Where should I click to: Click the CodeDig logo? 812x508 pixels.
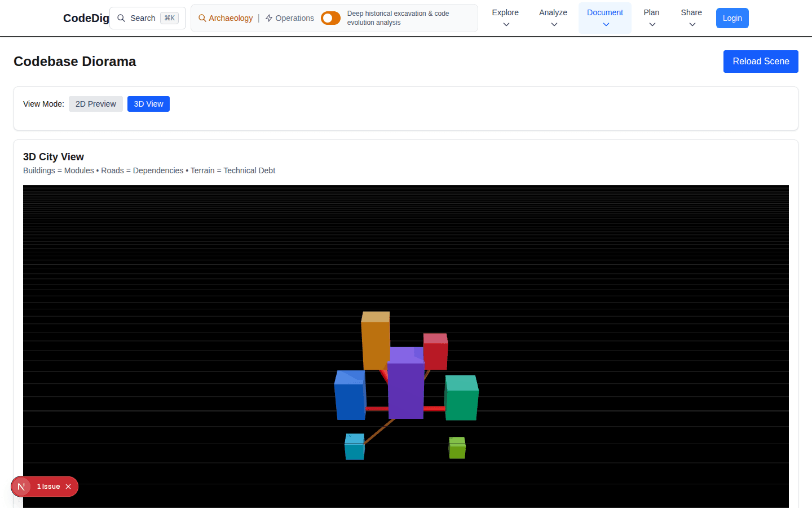pyautogui.click(x=86, y=18)
